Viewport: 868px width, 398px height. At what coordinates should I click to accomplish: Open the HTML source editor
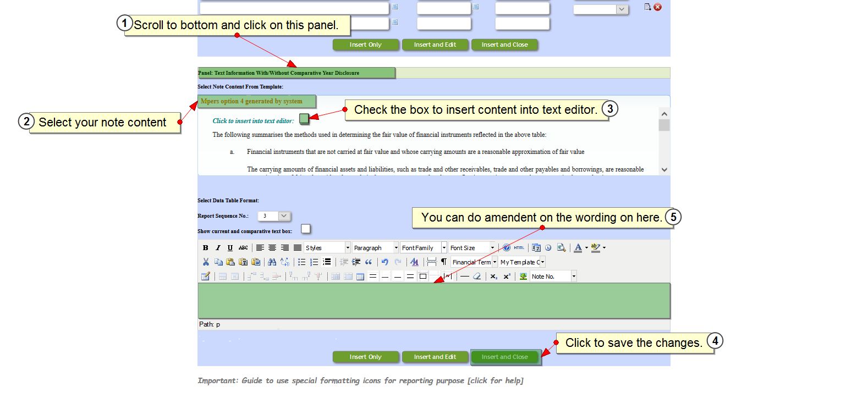[x=519, y=248]
